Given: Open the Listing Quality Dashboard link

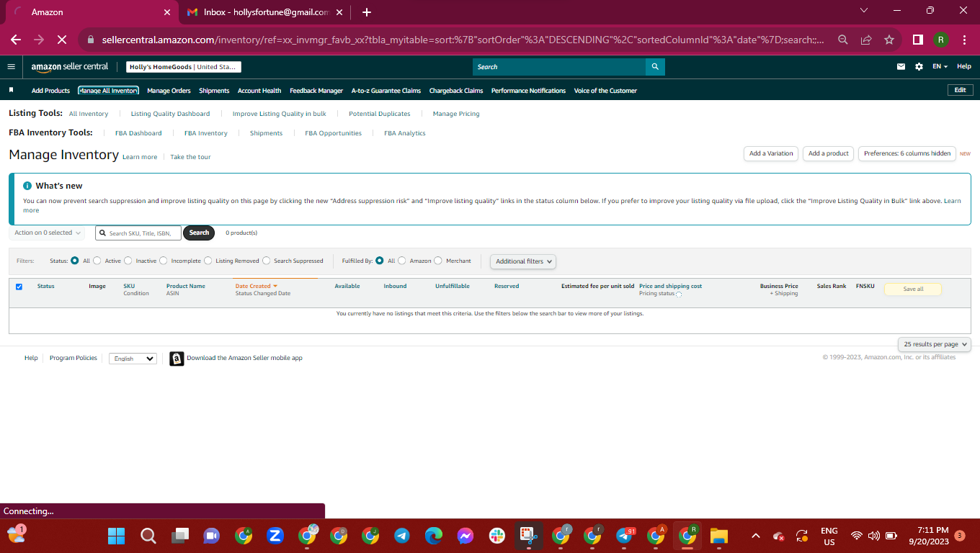Looking at the screenshot, I should [170, 114].
